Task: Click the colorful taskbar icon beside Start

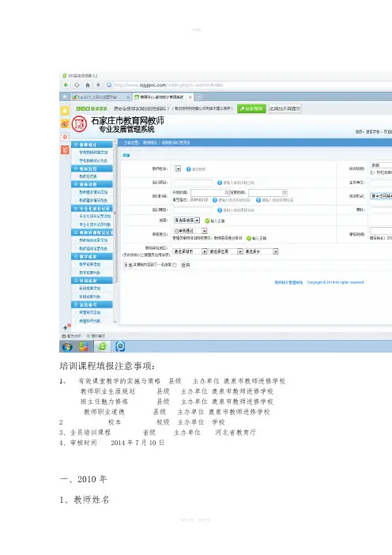Action: (84, 346)
